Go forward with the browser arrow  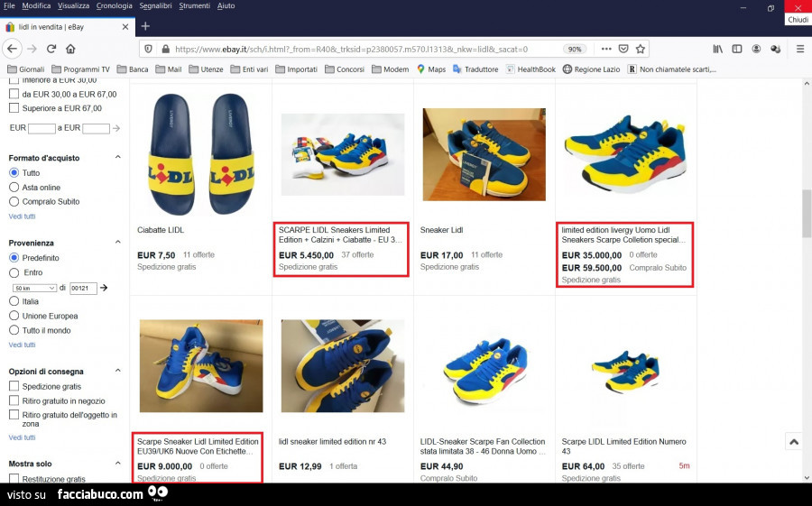(x=32, y=49)
